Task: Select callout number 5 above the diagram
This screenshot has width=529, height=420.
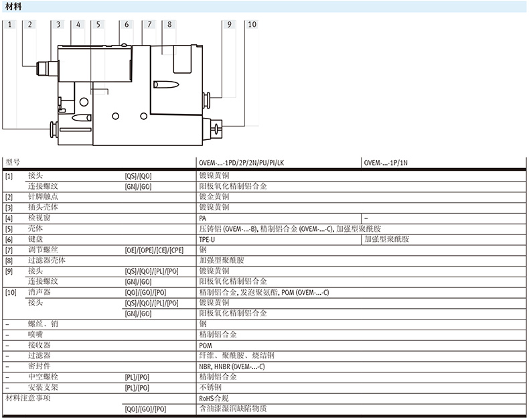Action: pyautogui.click(x=98, y=25)
